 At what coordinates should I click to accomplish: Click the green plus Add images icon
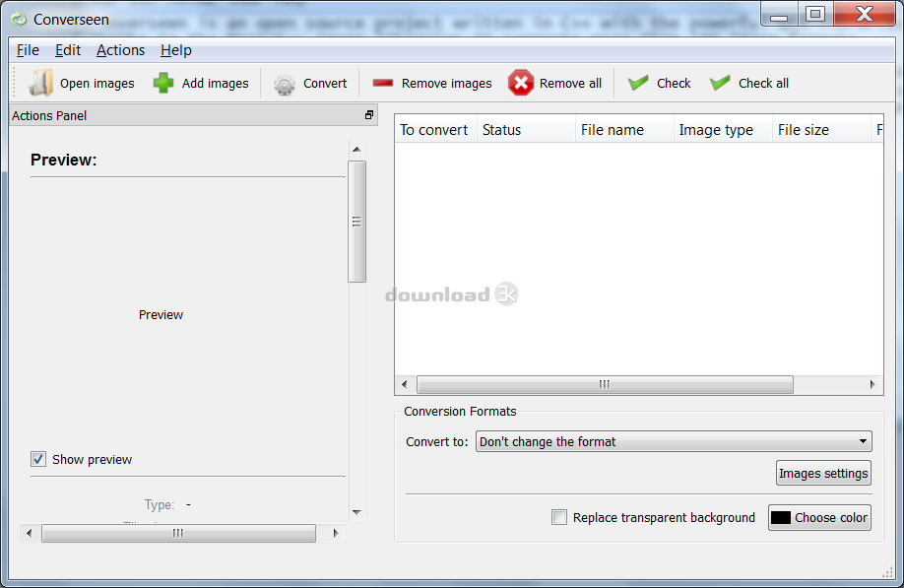[x=163, y=83]
